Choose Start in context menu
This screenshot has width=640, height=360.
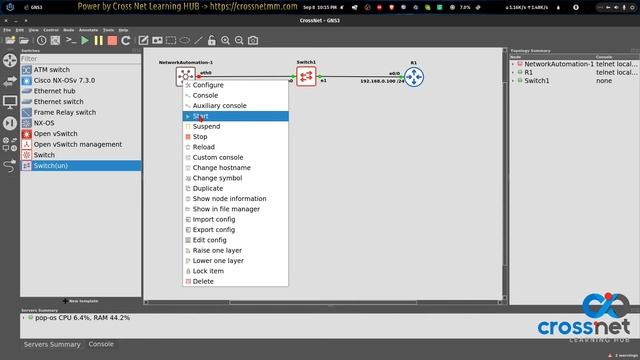click(236, 116)
